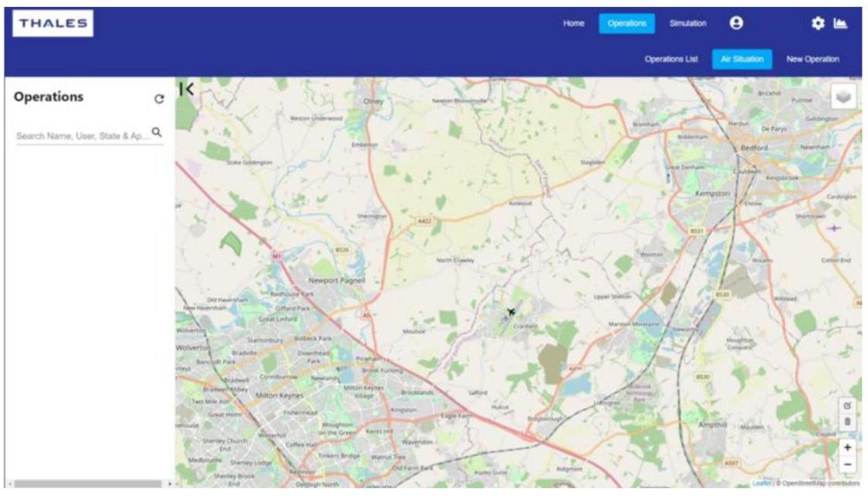Click the Thales logo
The image size is (868, 496).
click(53, 23)
